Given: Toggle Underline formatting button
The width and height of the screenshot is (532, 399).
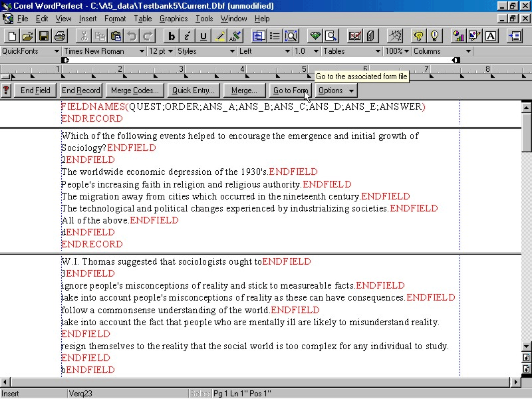Looking at the screenshot, I should click(x=203, y=36).
